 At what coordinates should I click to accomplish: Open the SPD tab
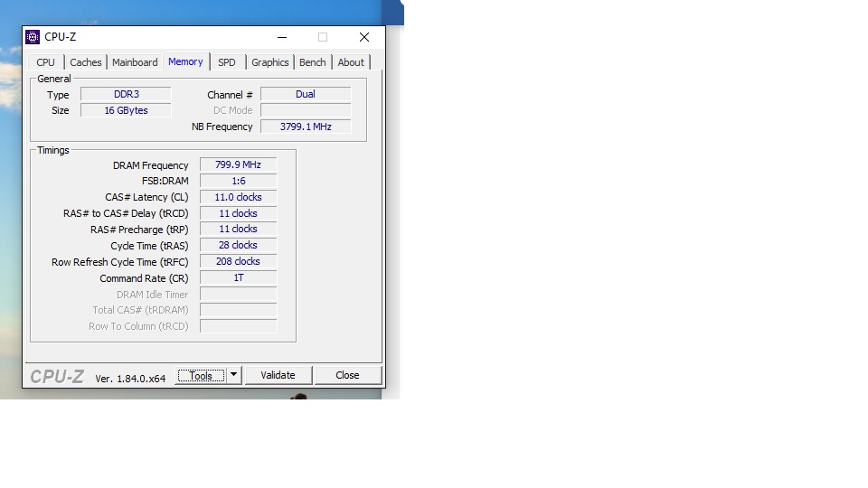[x=227, y=62]
